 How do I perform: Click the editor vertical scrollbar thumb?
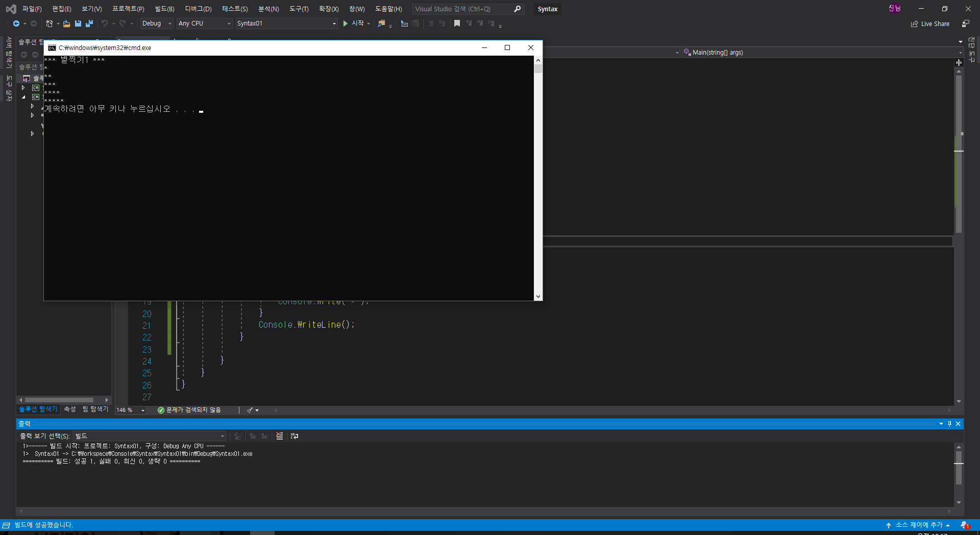pyautogui.click(x=959, y=154)
